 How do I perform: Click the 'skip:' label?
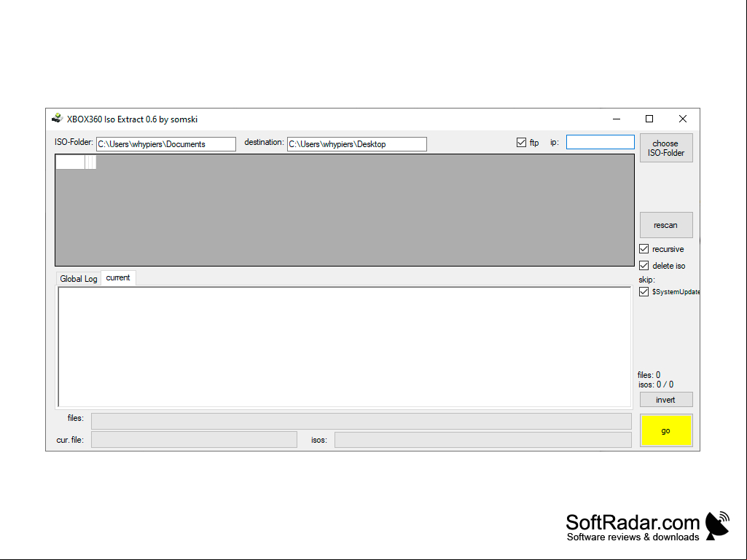[x=647, y=280]
